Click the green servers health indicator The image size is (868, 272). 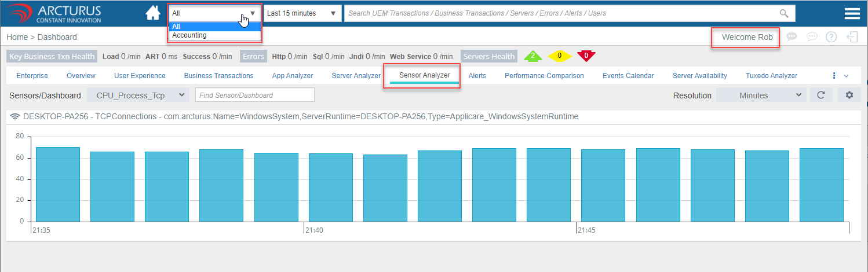pyautogui.click(x=533, y=56)
